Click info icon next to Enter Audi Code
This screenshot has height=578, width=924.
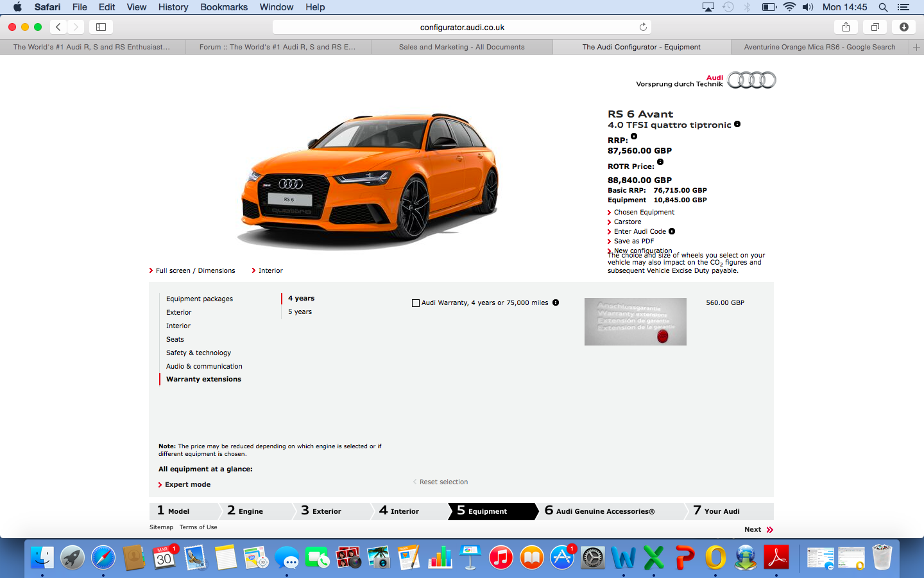point(672,231)
